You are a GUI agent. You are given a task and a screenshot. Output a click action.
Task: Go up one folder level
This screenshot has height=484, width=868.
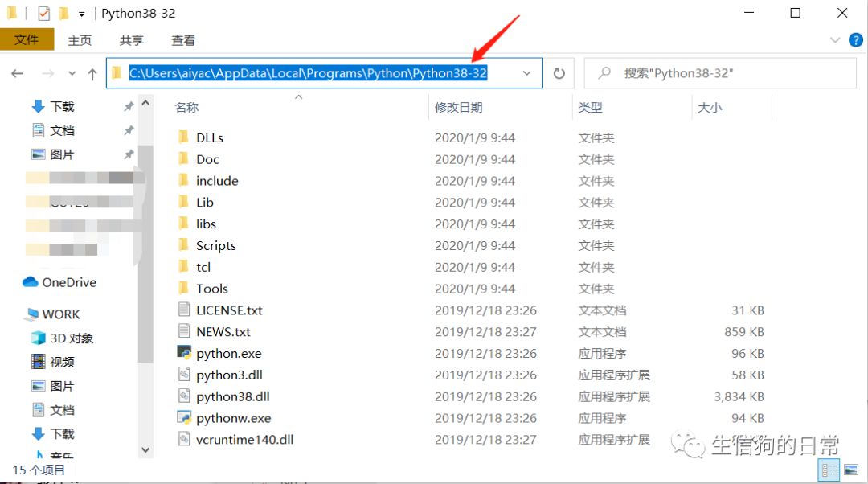(x=92, y=74)
